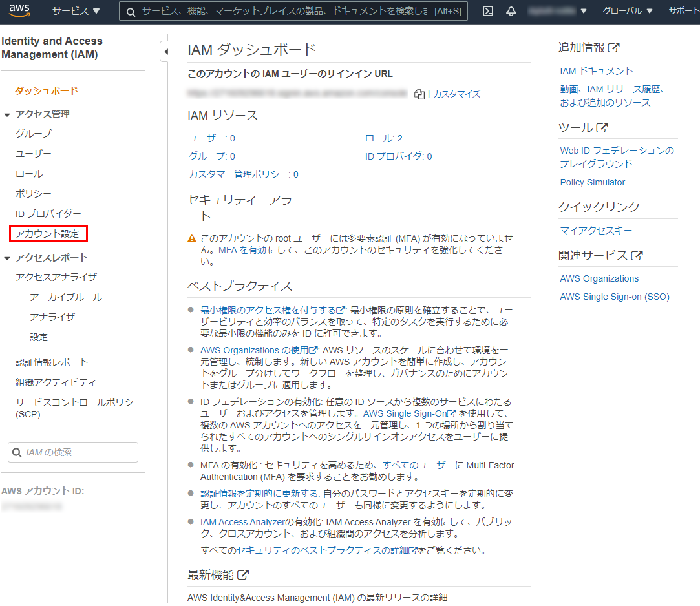Click the ロール: 2 resource link

point(384,138)
